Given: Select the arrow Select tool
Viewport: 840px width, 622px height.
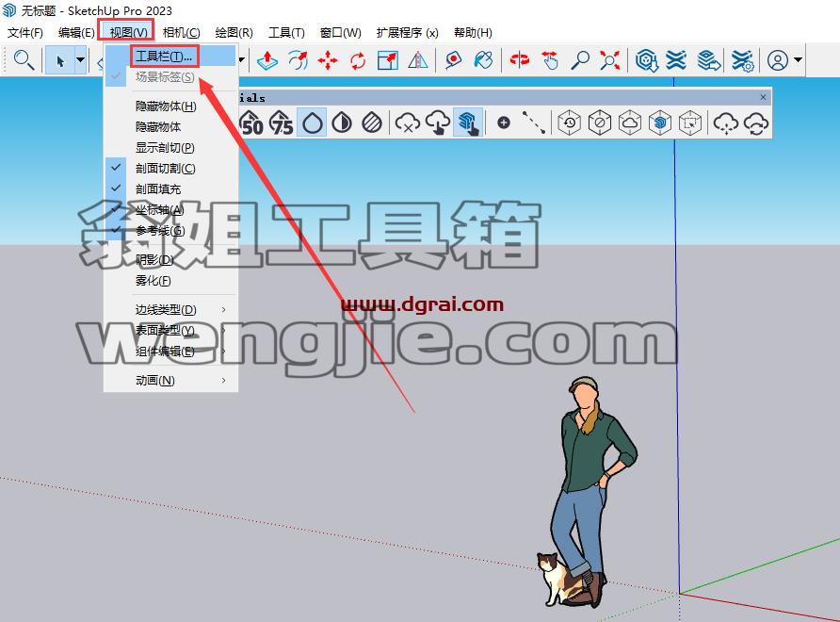Looking at the screenshot, I should 59,60.
